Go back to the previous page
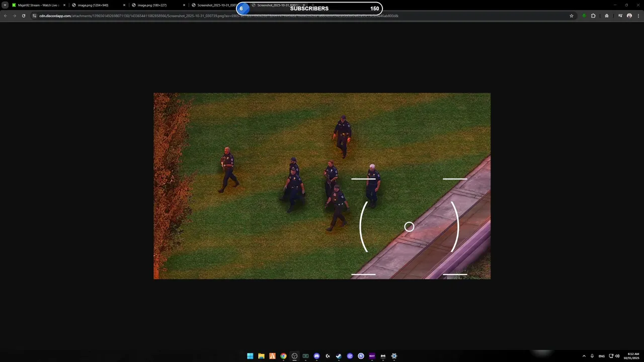Image resolution: width=644 pixels, height=362 pixels. [x=6, y=16]
